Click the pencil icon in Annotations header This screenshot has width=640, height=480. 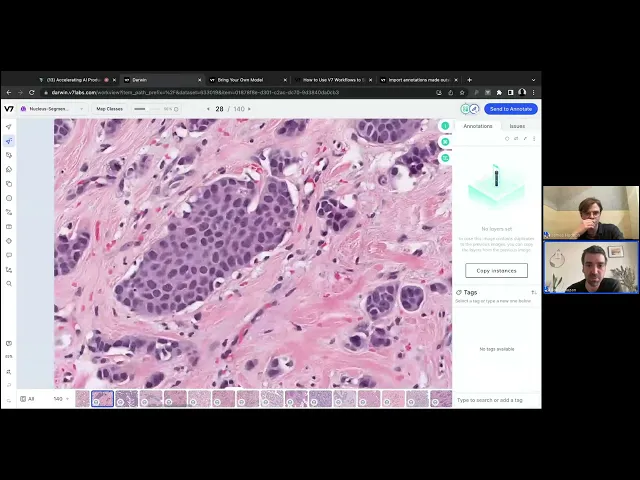click(x=525, y=139)
